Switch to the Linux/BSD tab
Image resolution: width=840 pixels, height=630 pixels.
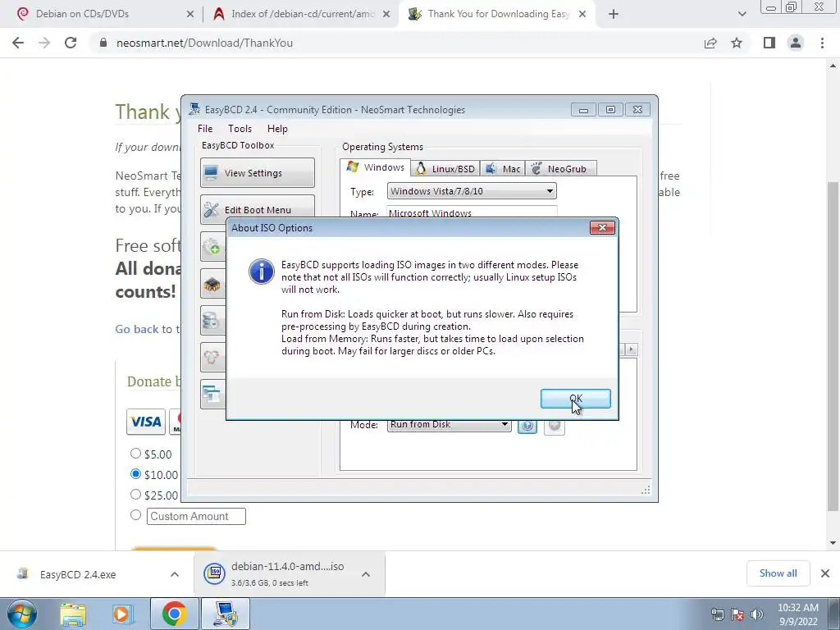(x=445, y=169)
